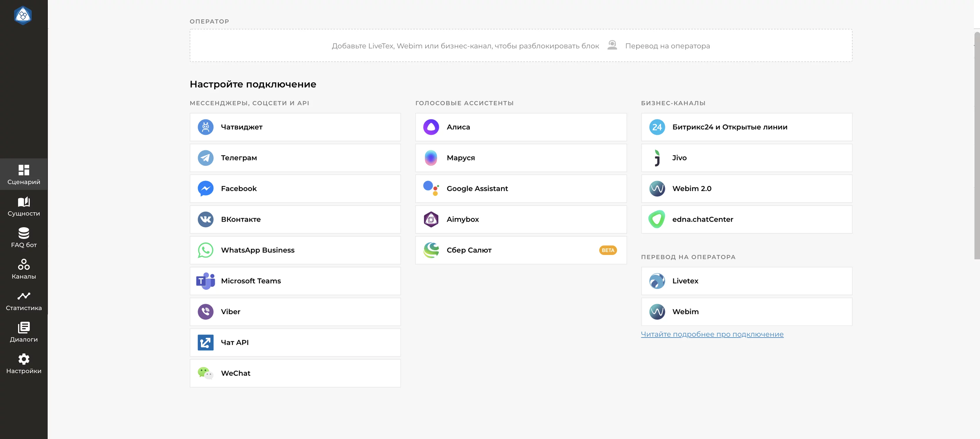
Task: Open Алиса voice assistant connection
Action: pyautogui.click(x=521, y=126)
